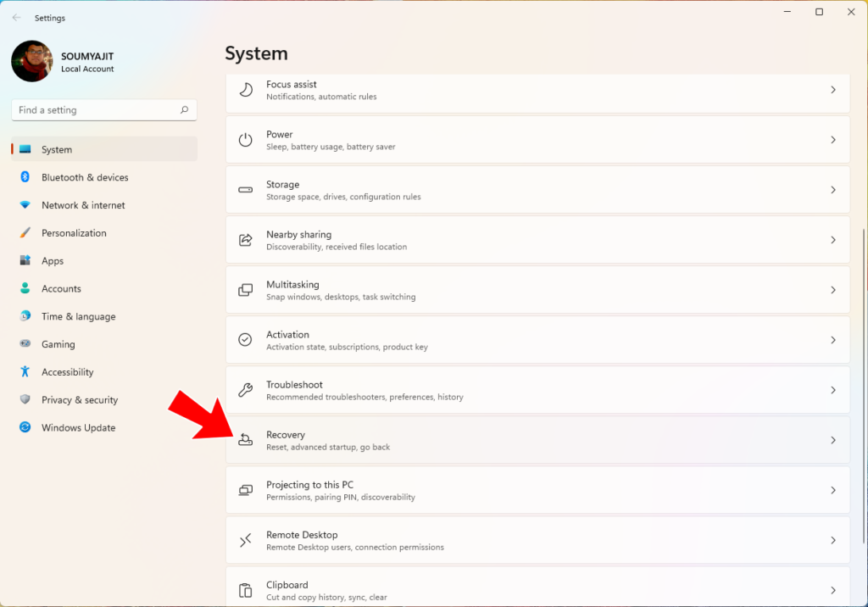Screen dimensions: 868x607
Task: Open the Clipboard settings label
Action: (287, 585)
